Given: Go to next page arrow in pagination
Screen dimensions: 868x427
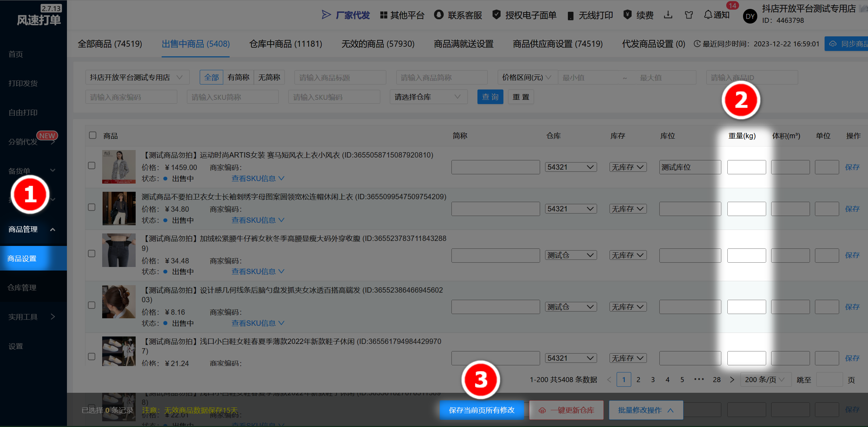Looking at the screenshot, I should click(x=732, y=380).
